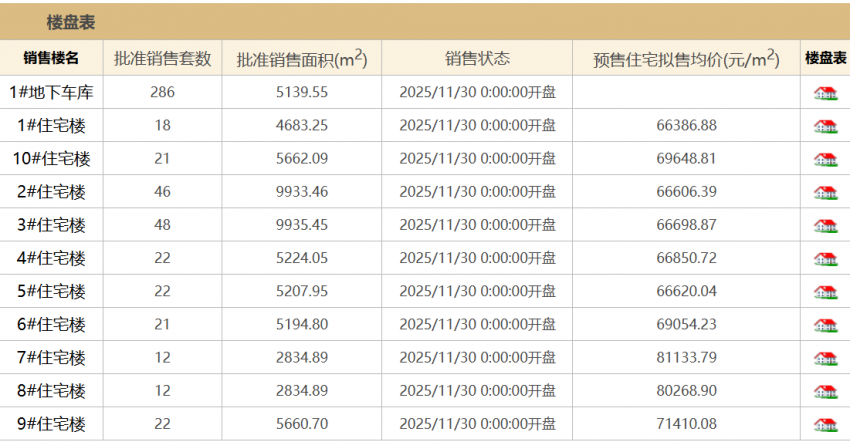Click the house icon for 1#地下车库

(x=825, y=93)
